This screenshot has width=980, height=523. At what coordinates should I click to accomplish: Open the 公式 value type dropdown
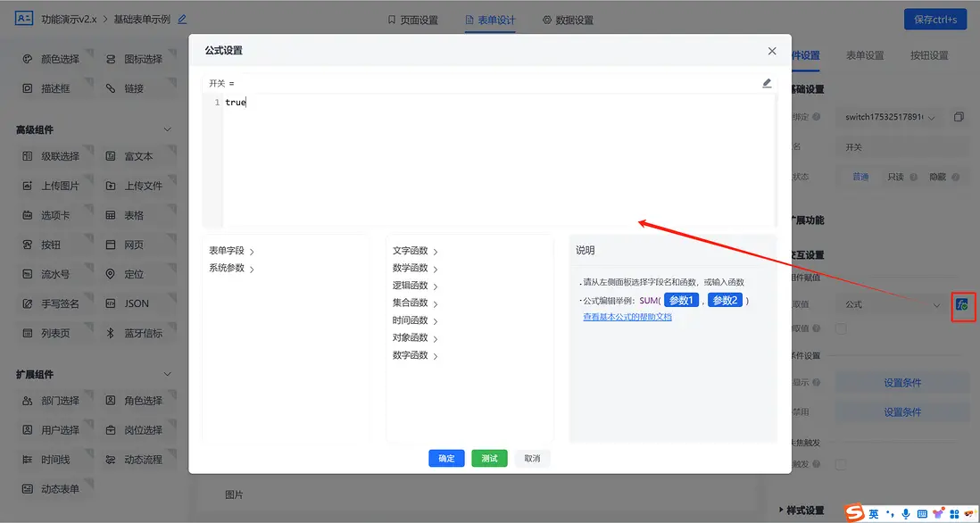click(892, 305)
